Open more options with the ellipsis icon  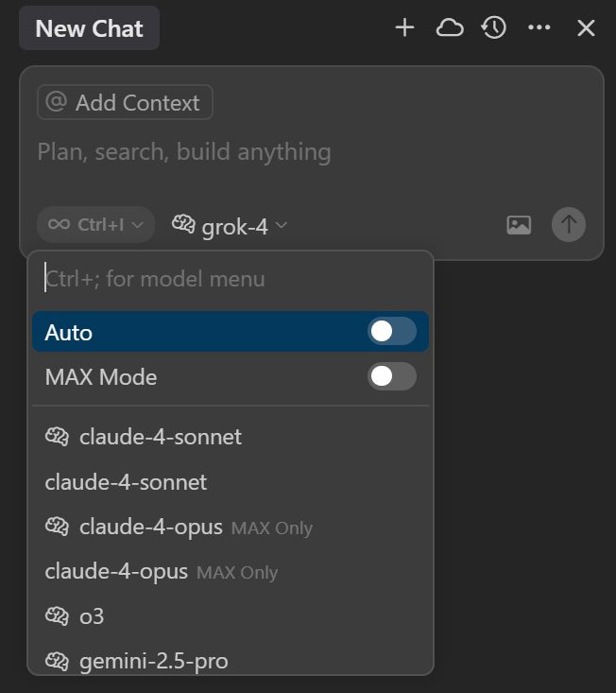click(x=539, y=27)
